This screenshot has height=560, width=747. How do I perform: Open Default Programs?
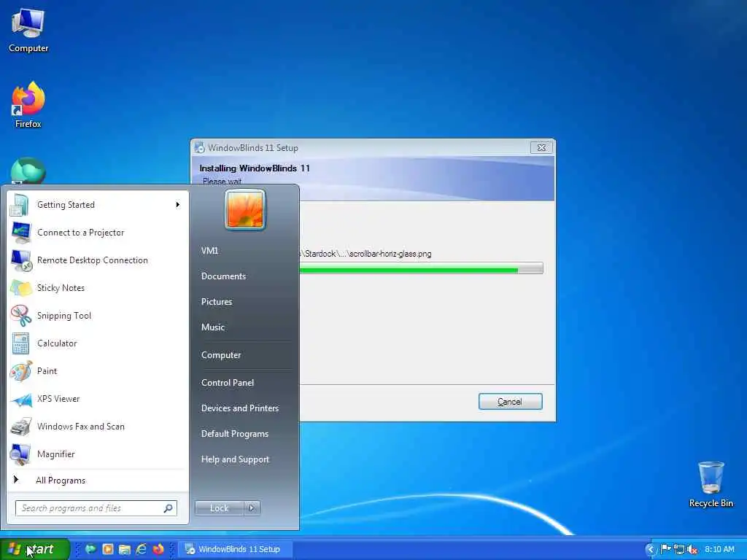click(234, 434)
